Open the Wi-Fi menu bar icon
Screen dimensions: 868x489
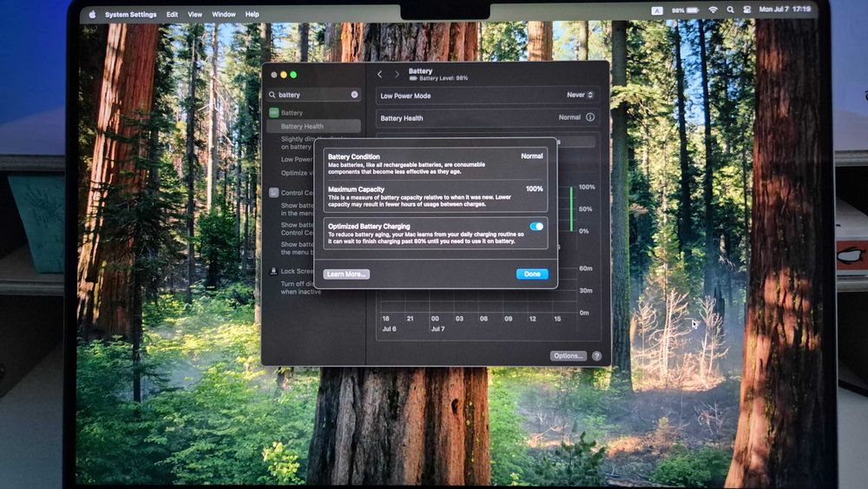[713, 10]
